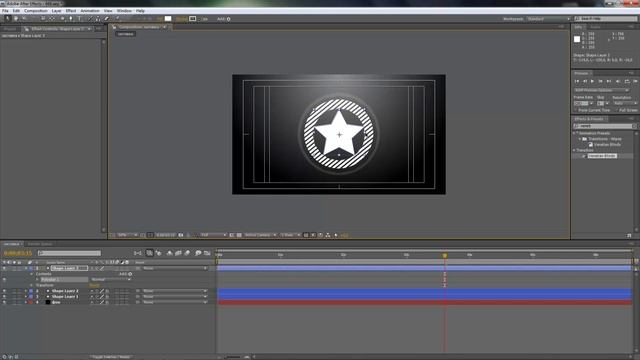Image resolution: width=640 pixels, height=360 pixels.
Task: Open the Workspace dropdown
Action: coord(548,19)
